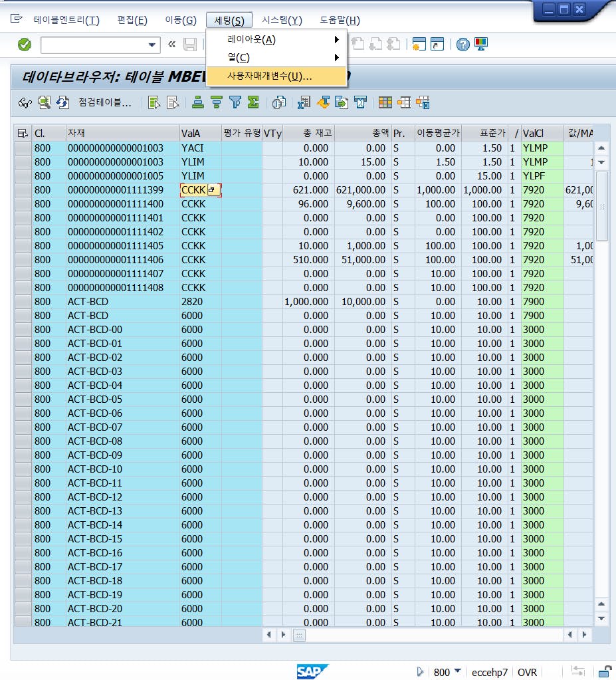Viewport: 616px width, 680px height.
Task: Click the previous page icon in top toolbar
Action: [x=358, y=45]
